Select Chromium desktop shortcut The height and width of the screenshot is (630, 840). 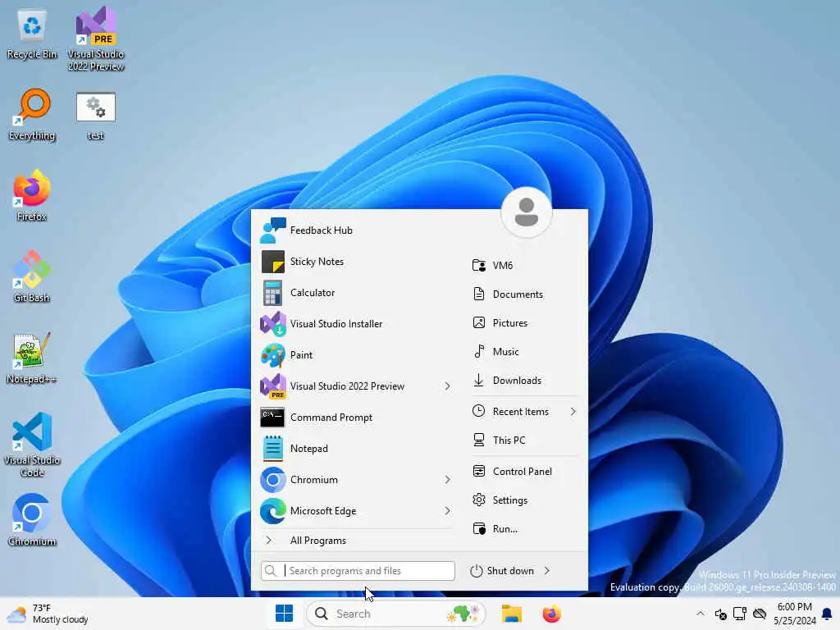point(32,519)
